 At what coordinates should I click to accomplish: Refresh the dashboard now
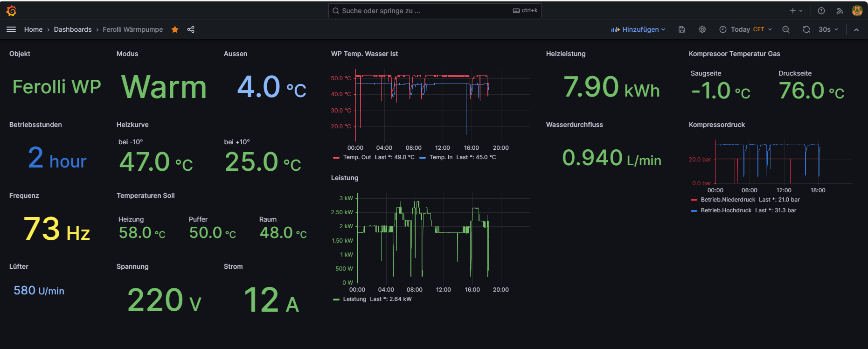806,29
